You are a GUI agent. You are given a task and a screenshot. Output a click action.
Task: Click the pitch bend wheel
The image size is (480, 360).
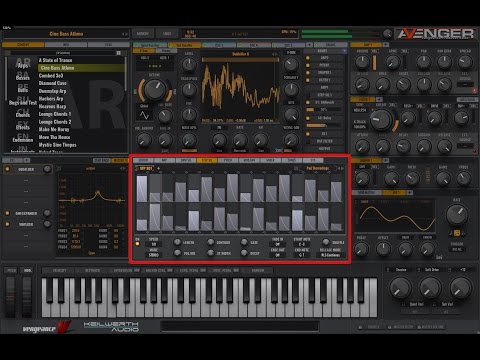11,296
